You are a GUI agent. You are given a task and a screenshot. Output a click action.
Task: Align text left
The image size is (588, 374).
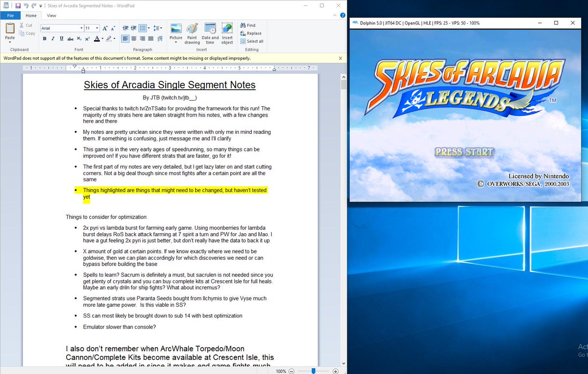125,39
